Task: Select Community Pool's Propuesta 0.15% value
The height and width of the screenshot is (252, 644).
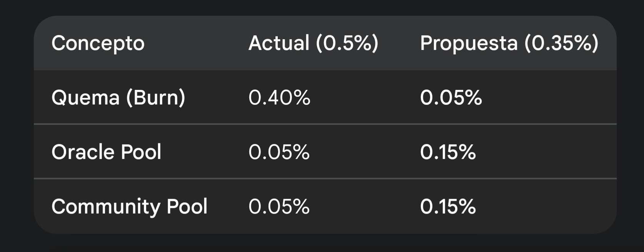Action: tap(448, 207)
